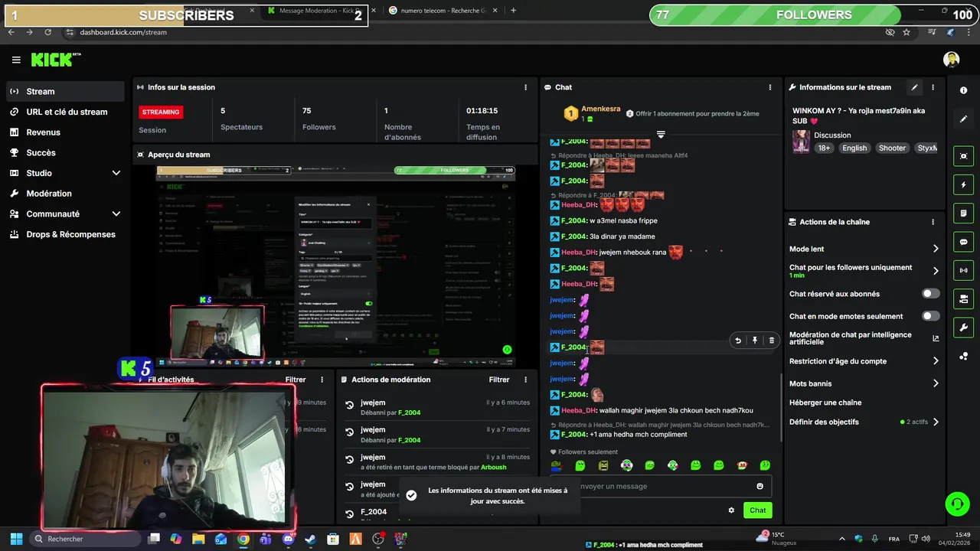Click the lightning bolt sidebar icon

click(964, 185)
